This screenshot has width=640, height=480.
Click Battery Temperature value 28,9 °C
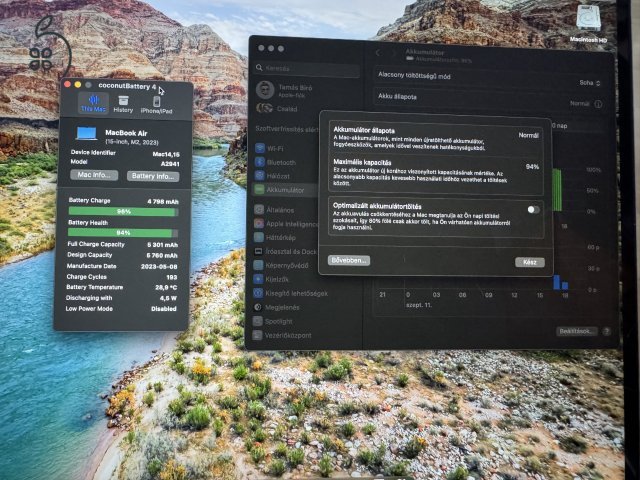(x=166, y=287)
